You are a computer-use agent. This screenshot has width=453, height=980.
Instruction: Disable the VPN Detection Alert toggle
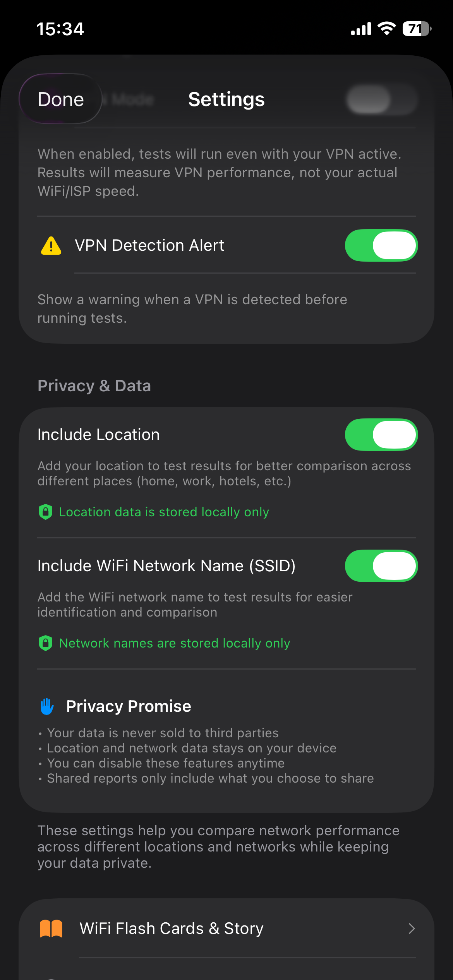coord(381,245)
